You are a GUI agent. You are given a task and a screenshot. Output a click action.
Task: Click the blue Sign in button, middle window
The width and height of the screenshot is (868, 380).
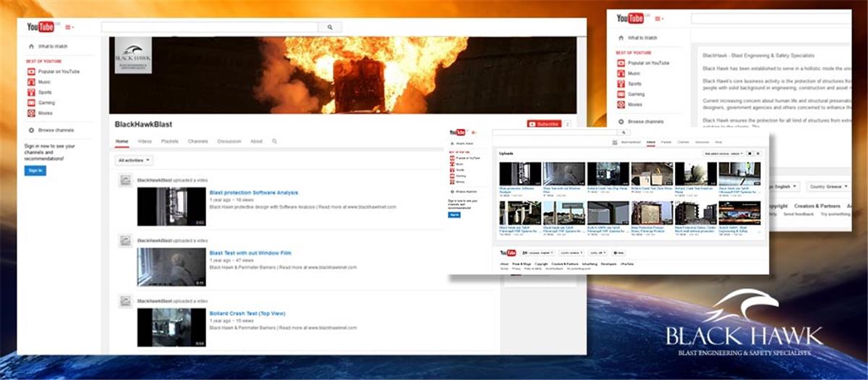(454, 215)
